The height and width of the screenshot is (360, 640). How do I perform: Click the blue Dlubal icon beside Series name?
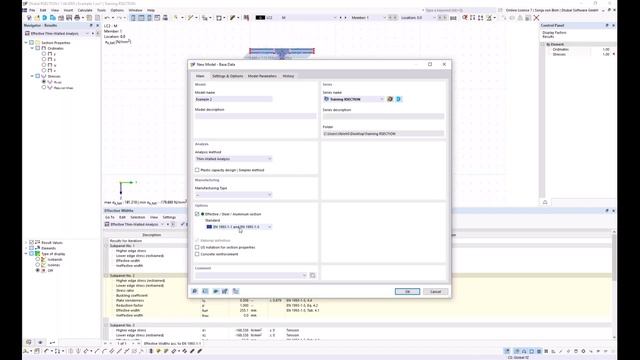[x=399, y=99]
